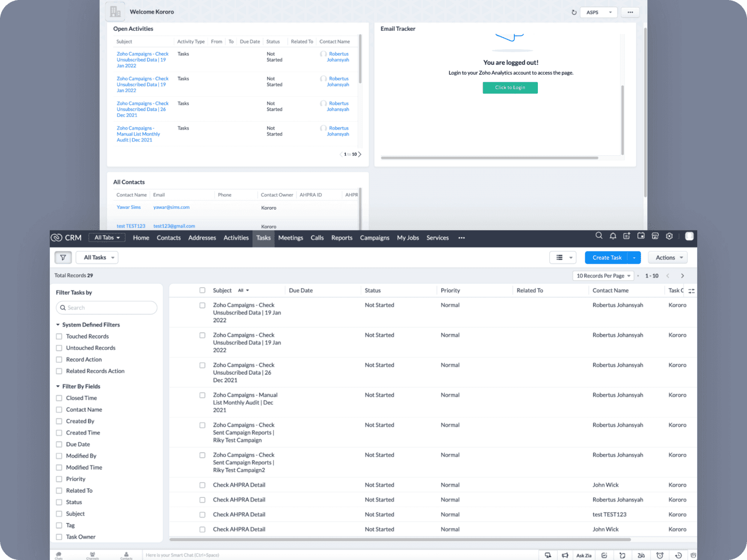Switch to the Home tab
The height and width of the screenshot is (560, 747).
pos(141,238)
